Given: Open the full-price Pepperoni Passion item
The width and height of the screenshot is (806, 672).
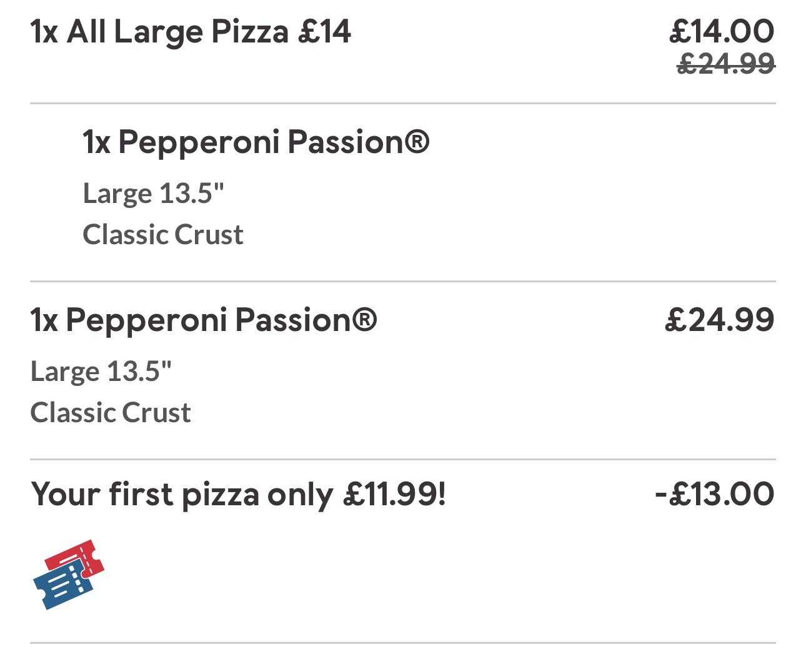Looking at the screenshot, I should click(204, 320).
